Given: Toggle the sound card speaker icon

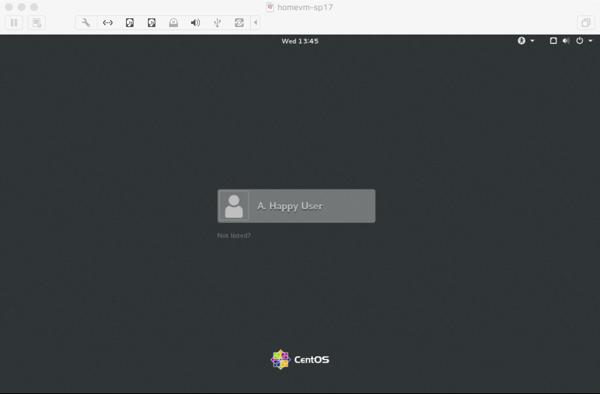Looking at the screenshot, I should [x=195, y=23].
